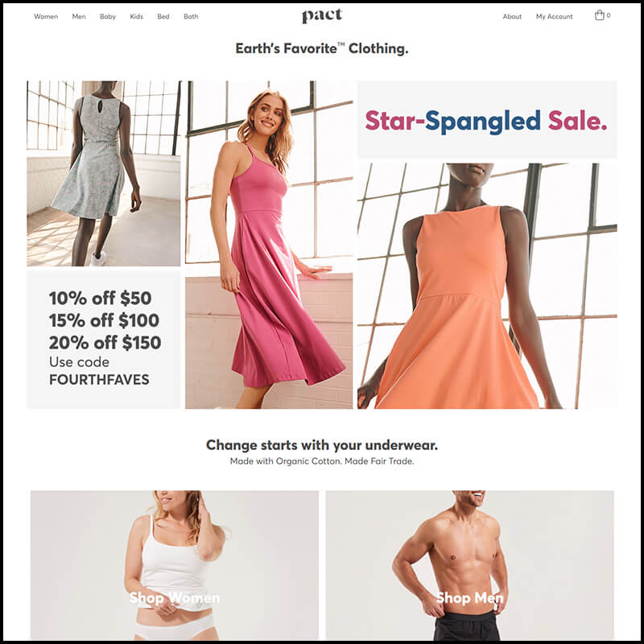
Task: View the gray patterned dress image
Action: (x=104, y=173)
